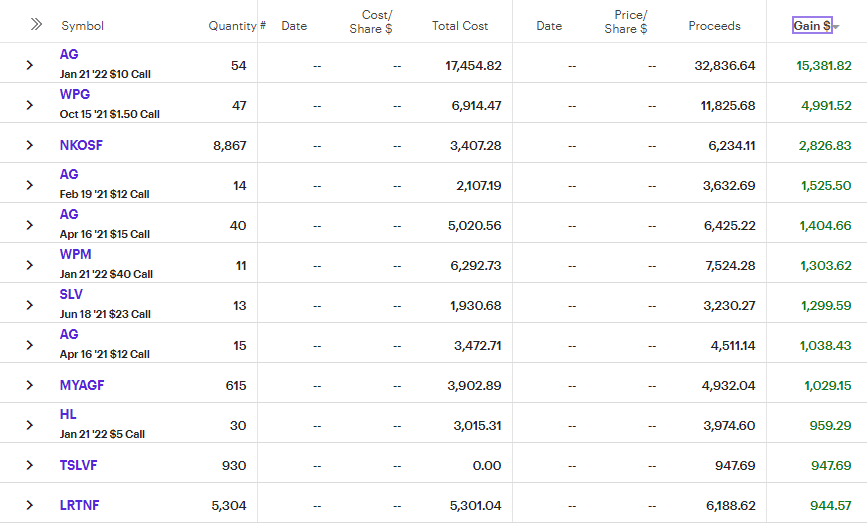Expand the TSLVF row chevron
Viewport: 867px width, 523px height.
point(30,465)
